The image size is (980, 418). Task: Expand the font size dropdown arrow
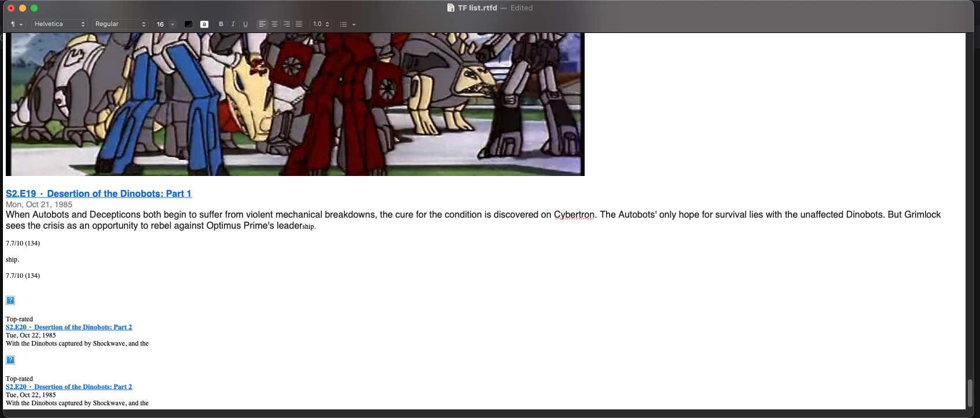(172, 24)
